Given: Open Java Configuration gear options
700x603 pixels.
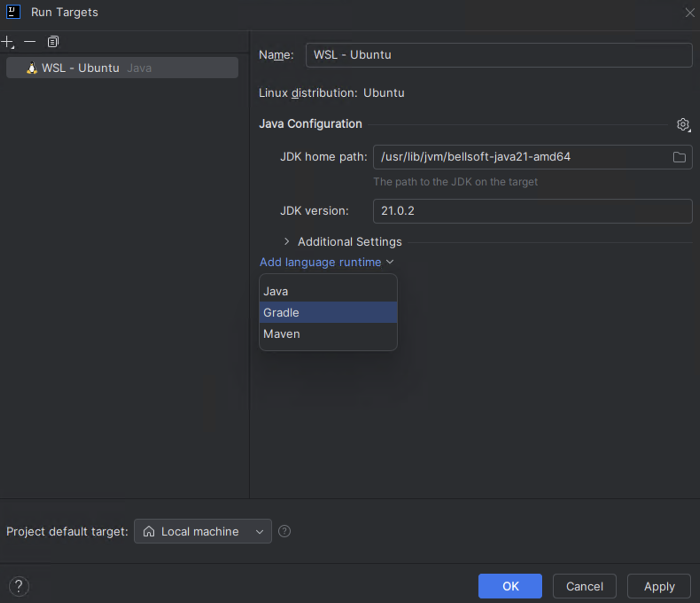Looking at the screenshot, I should [683, 125].
